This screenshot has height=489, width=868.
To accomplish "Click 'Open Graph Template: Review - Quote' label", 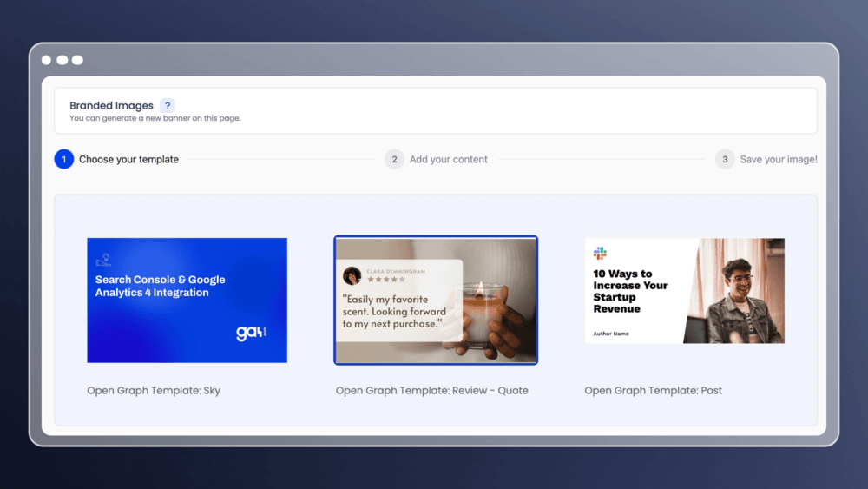I will coord(431,391).
